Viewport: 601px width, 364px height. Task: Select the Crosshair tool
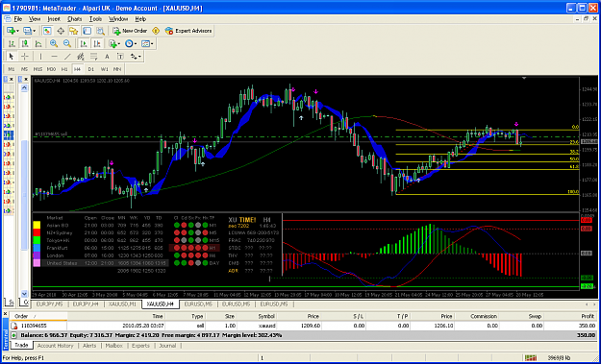[25, 57]
